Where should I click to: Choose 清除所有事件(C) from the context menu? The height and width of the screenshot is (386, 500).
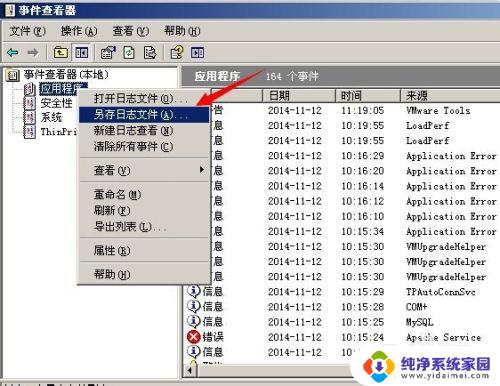pos(144,146)
